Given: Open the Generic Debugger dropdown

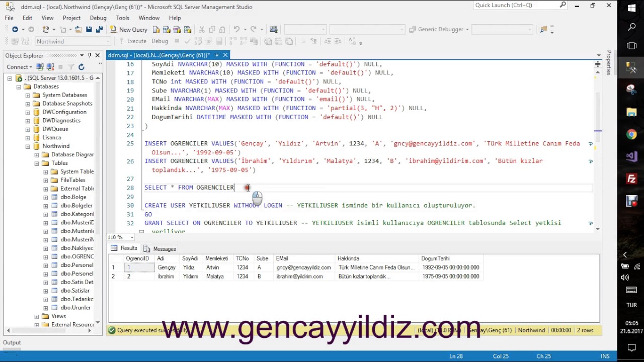Looking at the screenshot, I should point(467,30).
